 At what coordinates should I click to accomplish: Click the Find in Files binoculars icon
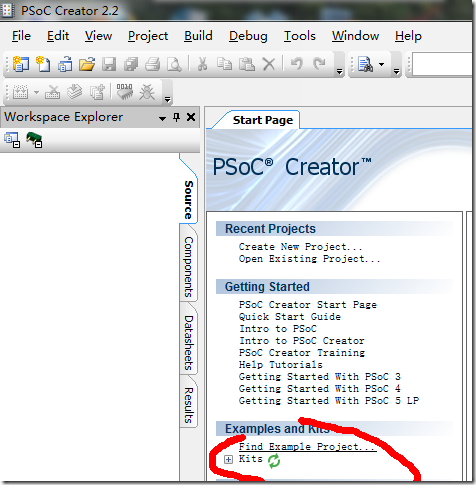pos(365,64)
